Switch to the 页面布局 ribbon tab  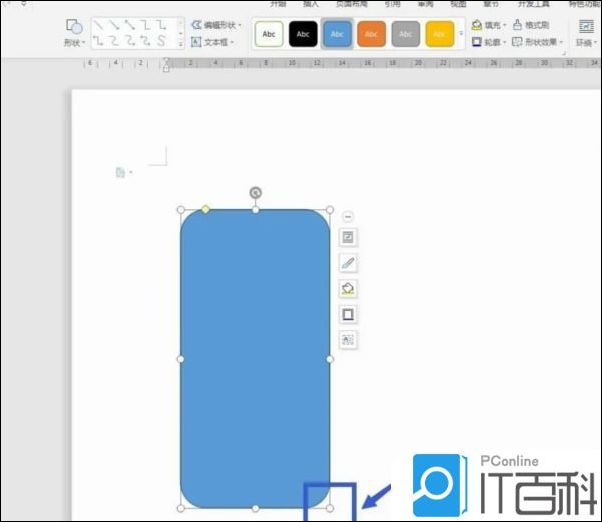[x=351, y=4]
